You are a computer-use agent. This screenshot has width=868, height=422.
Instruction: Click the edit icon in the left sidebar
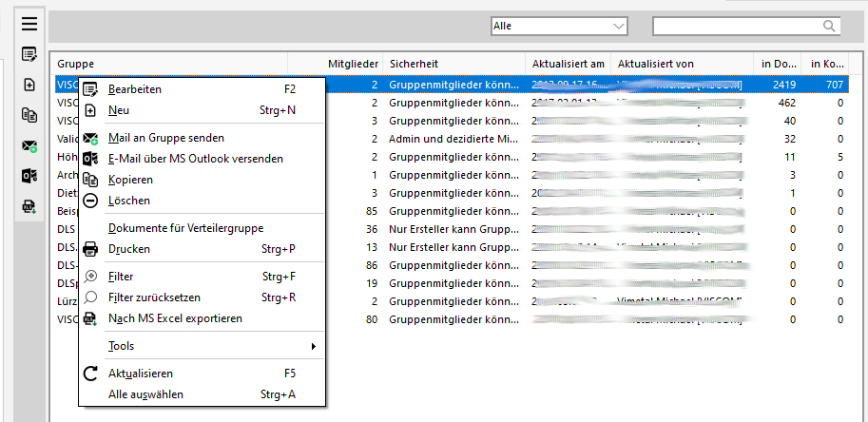coord(29,54)
